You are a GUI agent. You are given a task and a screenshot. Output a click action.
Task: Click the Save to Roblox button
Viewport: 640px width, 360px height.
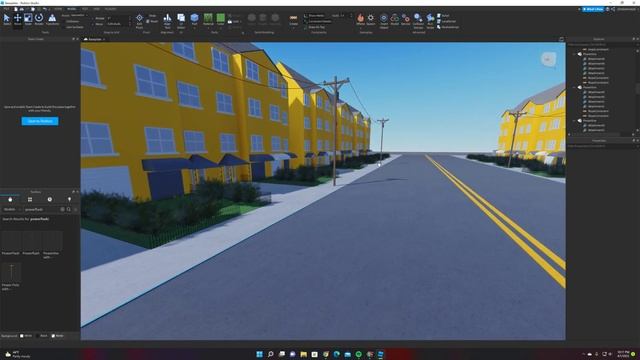(40, 121)
